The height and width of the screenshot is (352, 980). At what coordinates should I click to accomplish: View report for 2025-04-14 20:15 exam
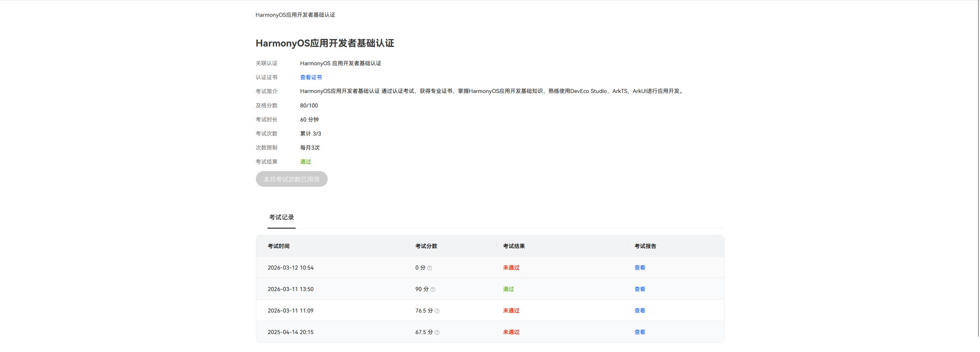click(x=640, y=332)
